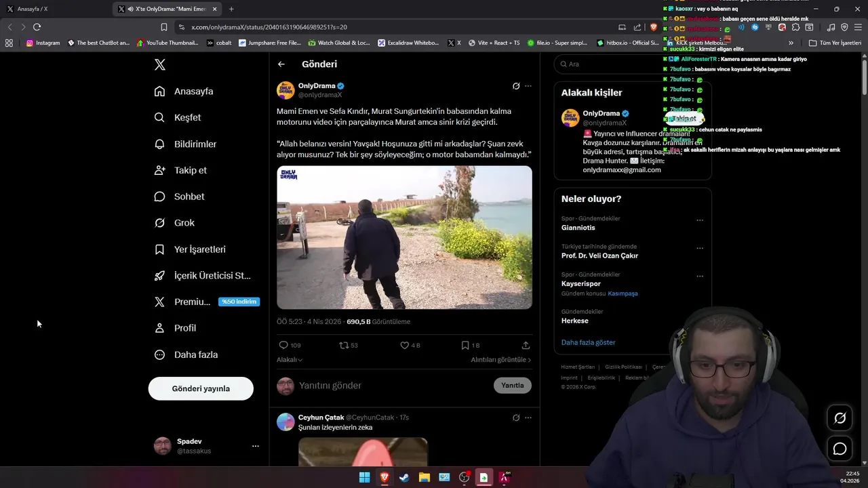Open account menu dots next to Spadev
Image resolution: width=868 pixels, height=488 pixels.
click(256, 446)
